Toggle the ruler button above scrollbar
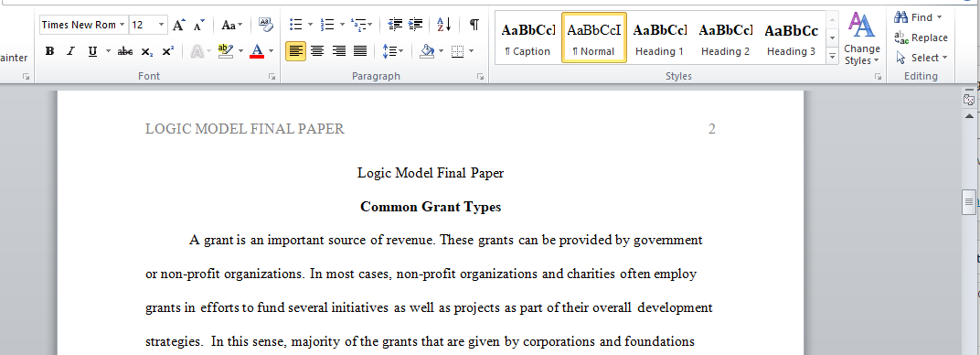The height and width of the screenshot is (355, 980). point(969,100)
